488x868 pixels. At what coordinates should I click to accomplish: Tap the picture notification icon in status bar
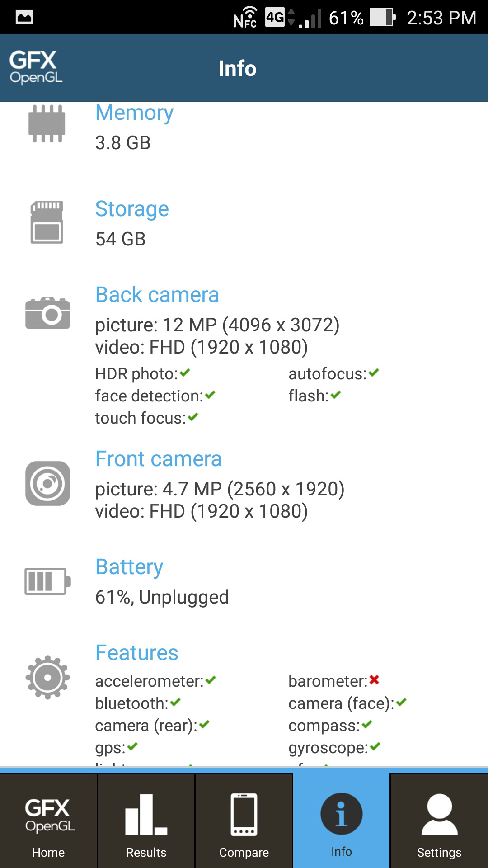24,17
